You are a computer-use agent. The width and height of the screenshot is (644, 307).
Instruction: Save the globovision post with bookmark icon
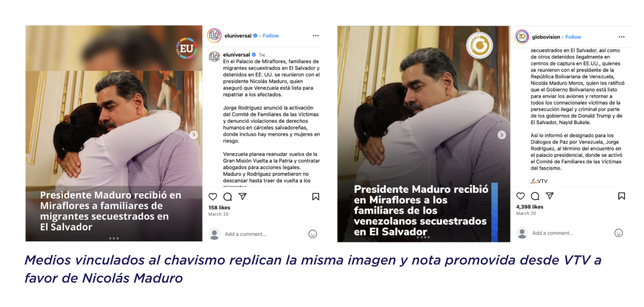tap(621, 196)
